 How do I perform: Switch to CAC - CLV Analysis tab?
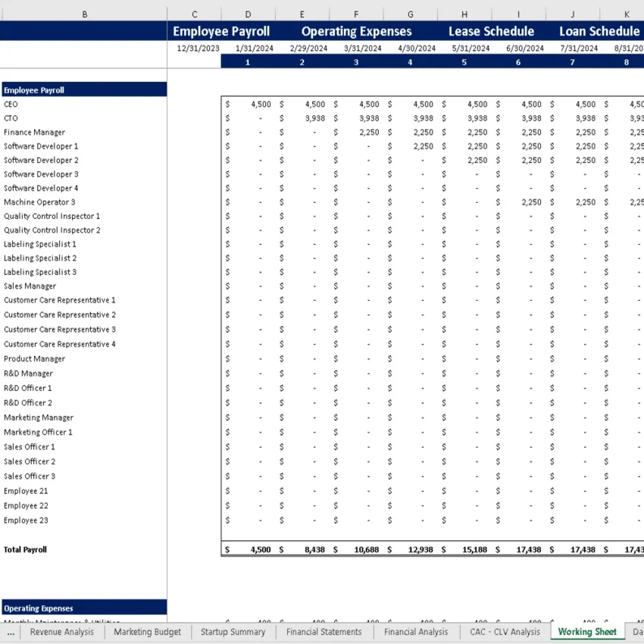point(505,632)
